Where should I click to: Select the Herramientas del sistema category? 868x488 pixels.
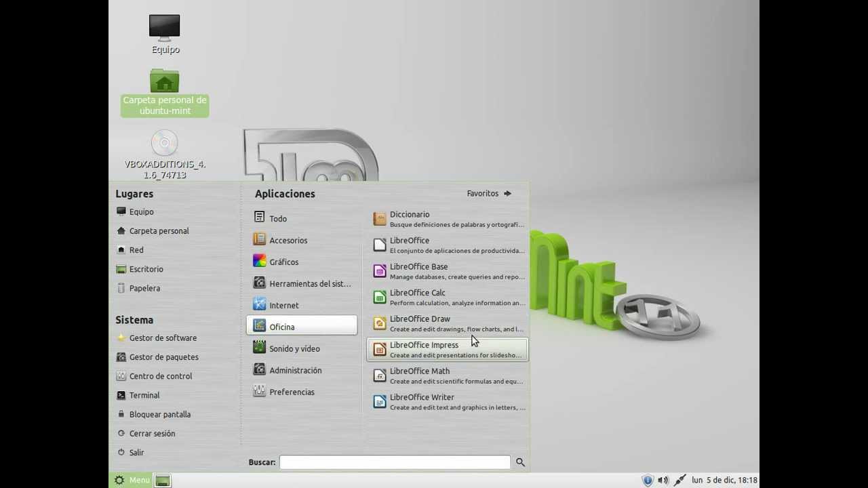pos(302,283)
